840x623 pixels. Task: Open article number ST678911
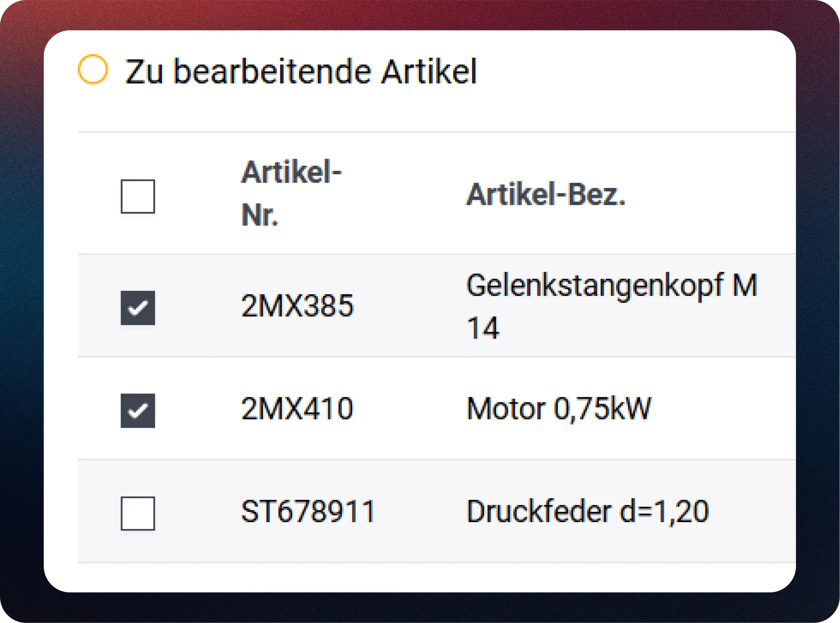point(308,512)
